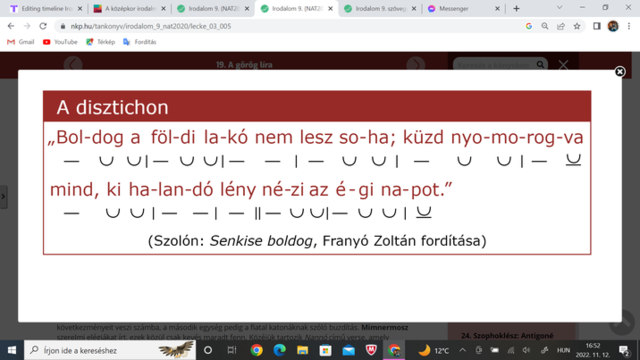Open clock and calendar 16:52
The width and height of the screenshot is (640, 360).
593,350
